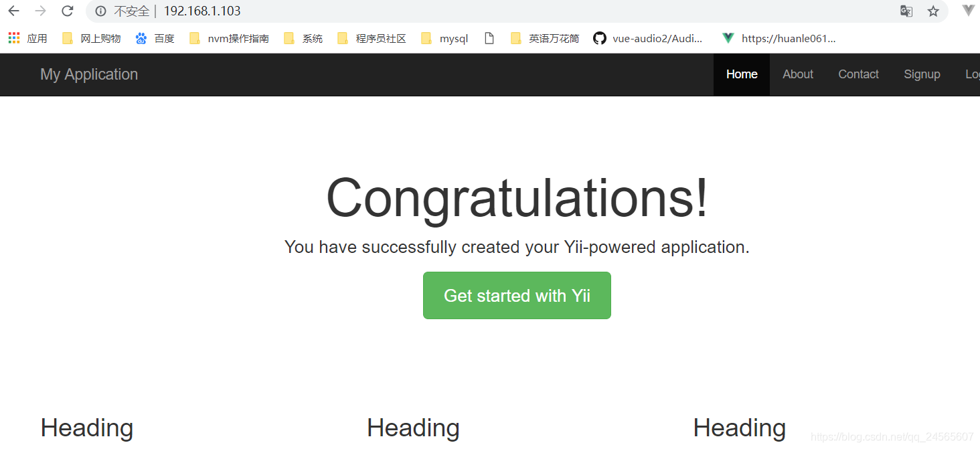Screen dimensions: 980x449
Task: Reload the page with refresh icon
Action: [x=67, y=11]
